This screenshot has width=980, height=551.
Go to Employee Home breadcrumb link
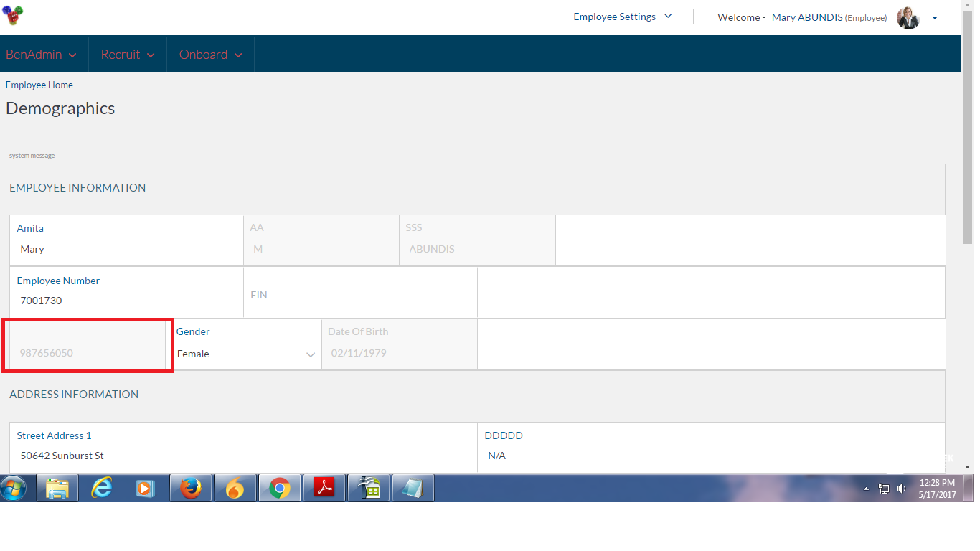coord(39,85)
